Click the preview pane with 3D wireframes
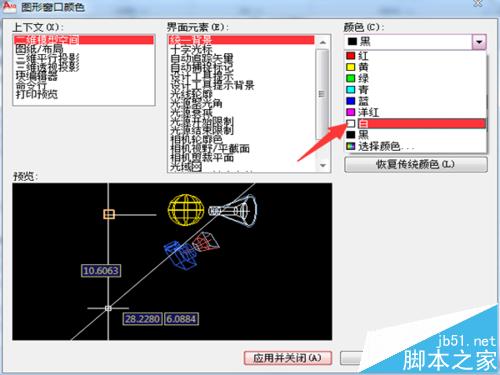Viewport: 500px width, 375px height. point(172,262)
